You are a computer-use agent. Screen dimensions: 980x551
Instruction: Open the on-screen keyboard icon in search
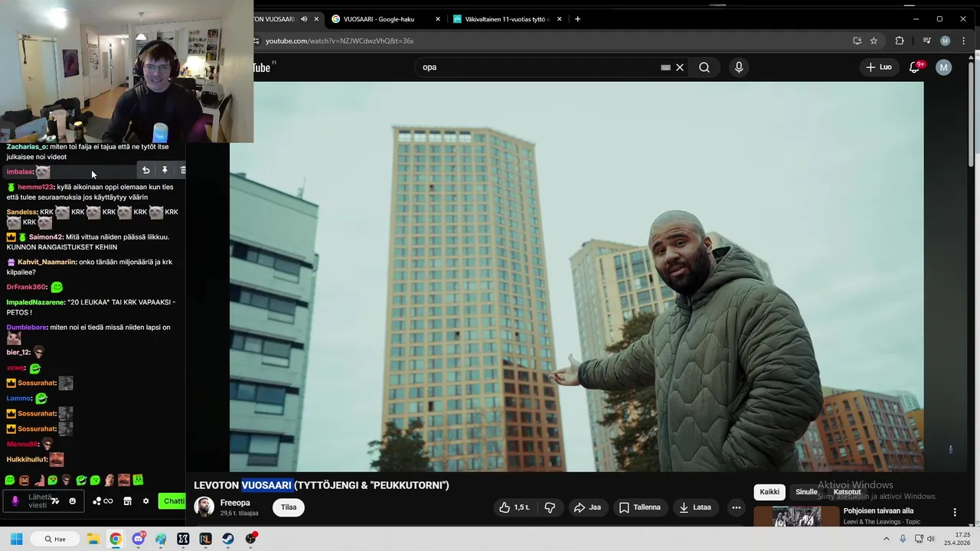pos(666,67)
